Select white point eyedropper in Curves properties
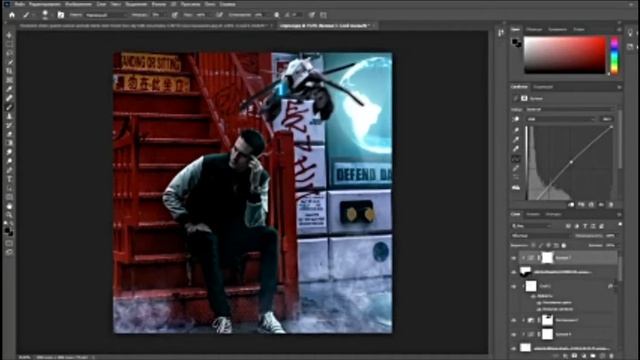 pos(516,149)
